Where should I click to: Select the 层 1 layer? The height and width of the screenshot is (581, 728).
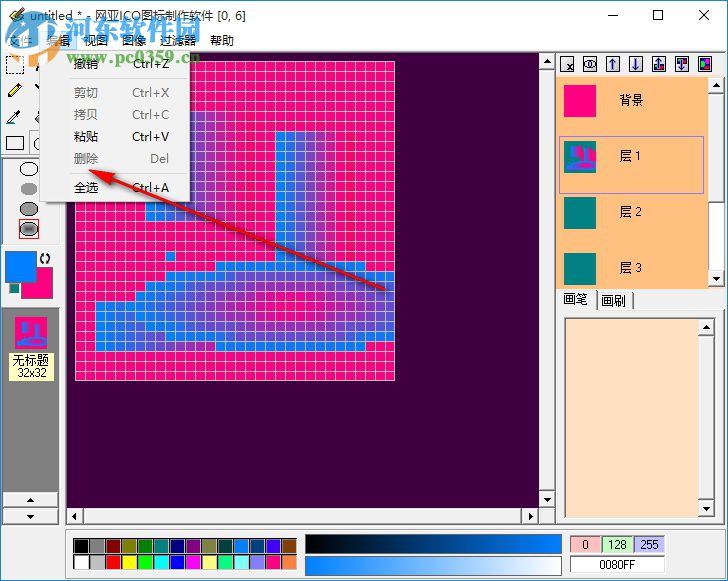click(x=631, y=165)
